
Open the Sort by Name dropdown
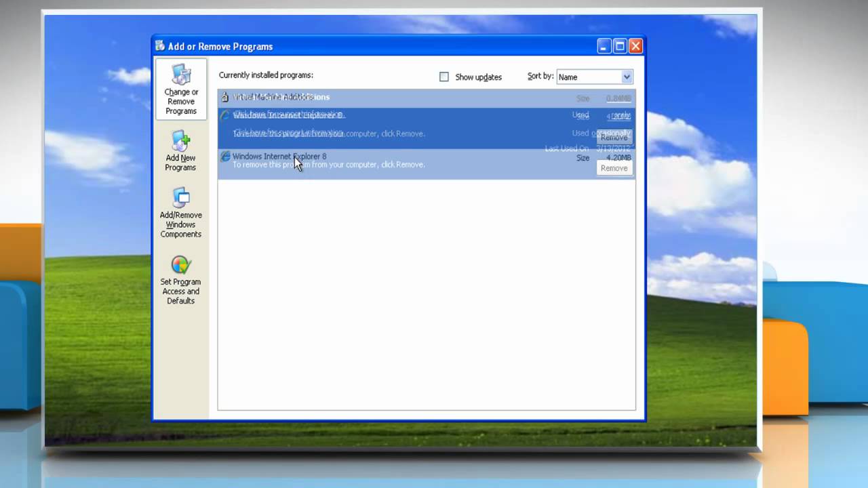click(595, 77)
